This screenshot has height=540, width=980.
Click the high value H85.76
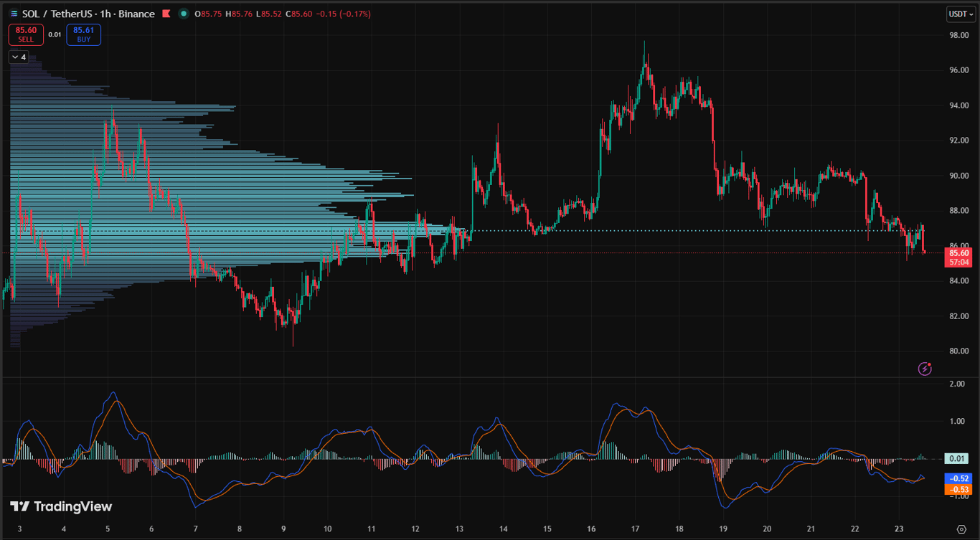pos(238,14)
